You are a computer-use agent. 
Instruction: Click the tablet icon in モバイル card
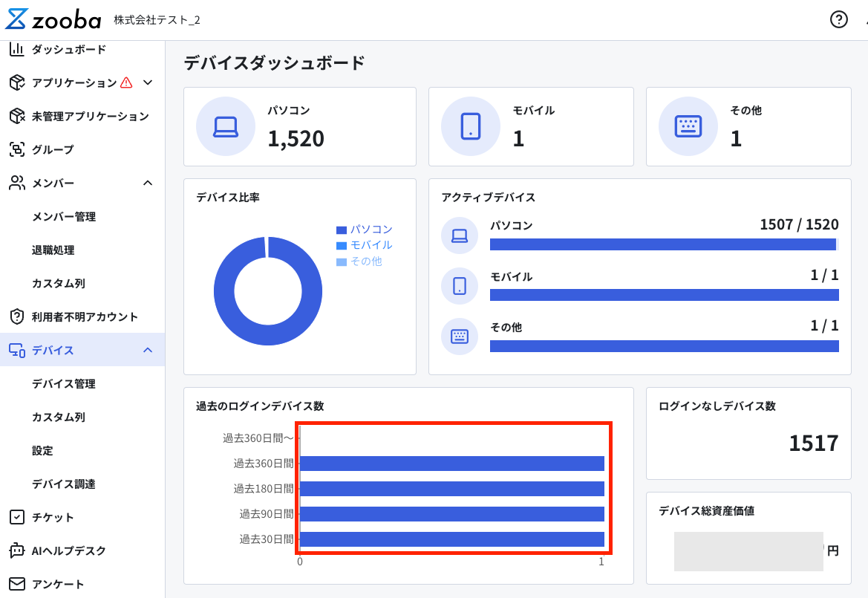471,126
